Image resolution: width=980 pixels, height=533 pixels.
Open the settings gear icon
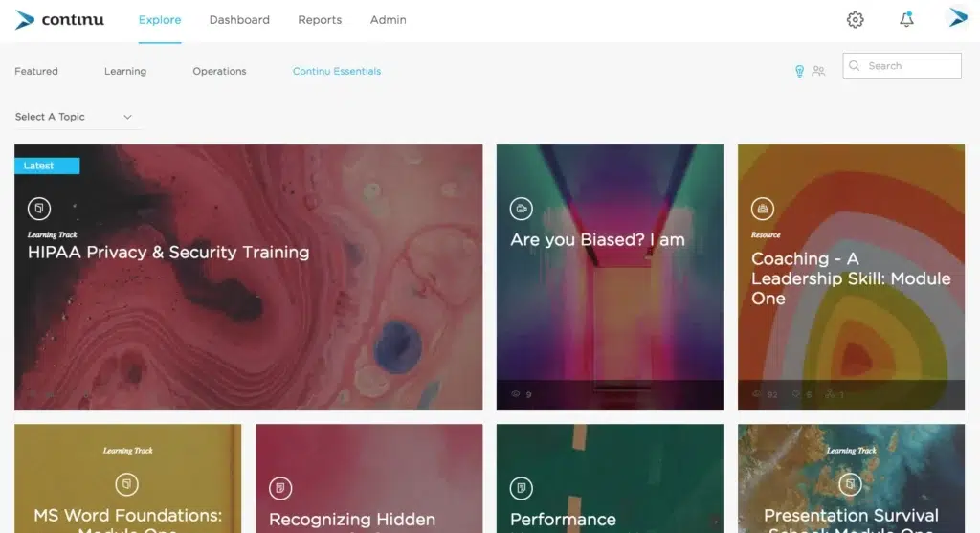click(x=855, y=20)
